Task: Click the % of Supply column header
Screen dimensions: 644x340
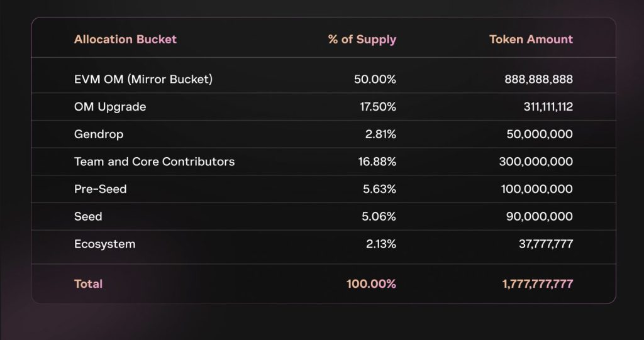Action: coord(362,40)
